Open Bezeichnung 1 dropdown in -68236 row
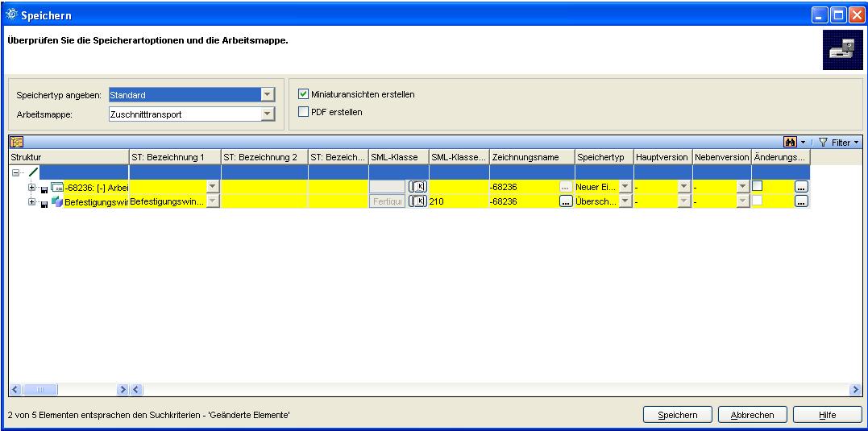 (x=213, y=187)
